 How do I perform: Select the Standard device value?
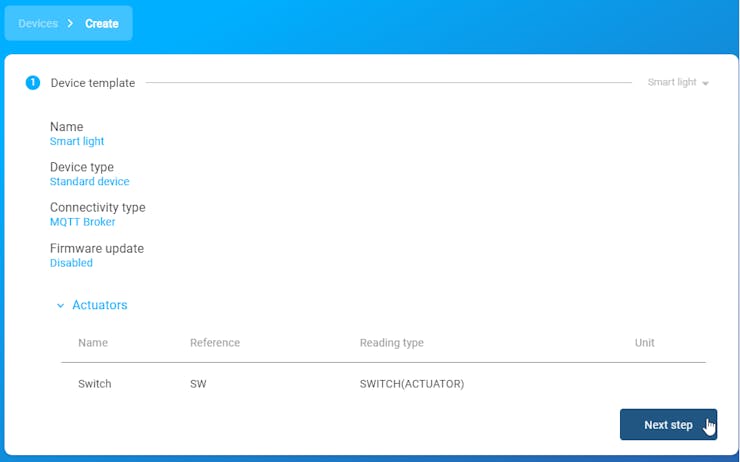click(x=90, y=181)
